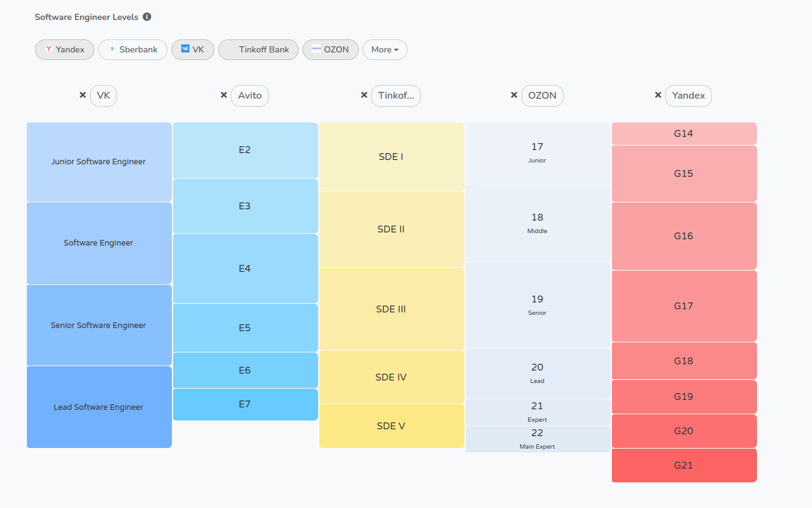Screen dimensions: 812x508
Task: Click the Avito column header button
Action: click(250, 96)
